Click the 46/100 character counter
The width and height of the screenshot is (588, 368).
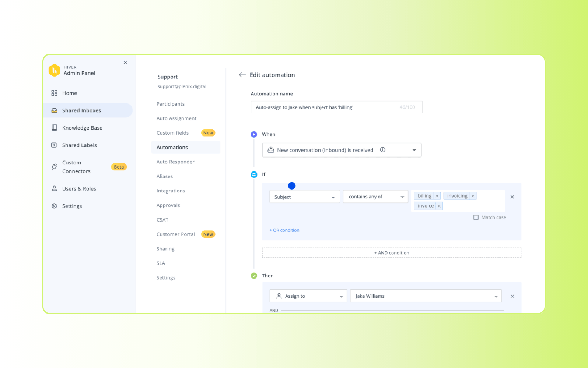(x=407, y=107)
